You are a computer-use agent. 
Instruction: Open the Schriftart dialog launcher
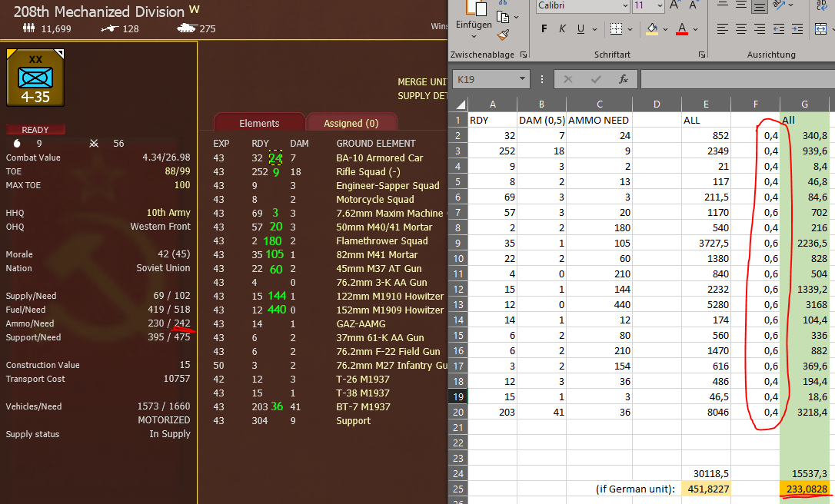coord(702,55)
